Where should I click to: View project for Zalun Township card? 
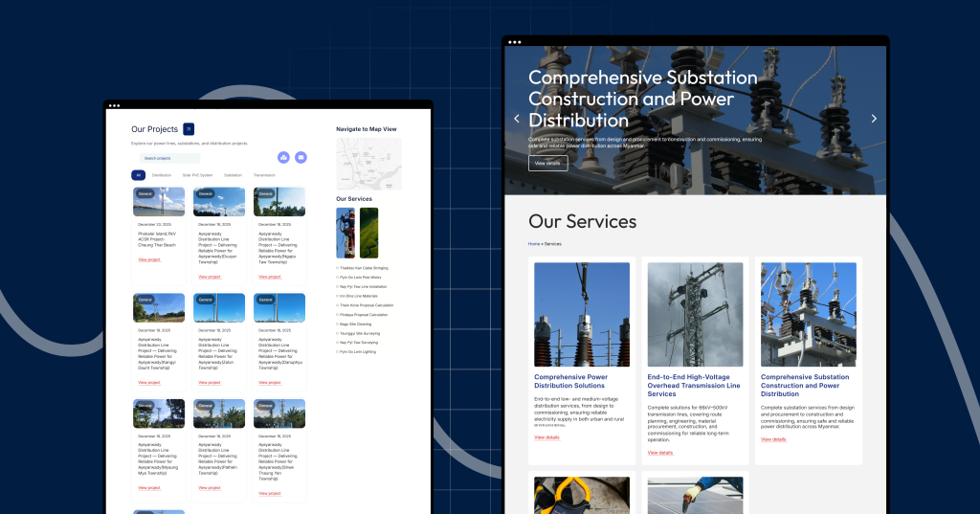(210, 382)
